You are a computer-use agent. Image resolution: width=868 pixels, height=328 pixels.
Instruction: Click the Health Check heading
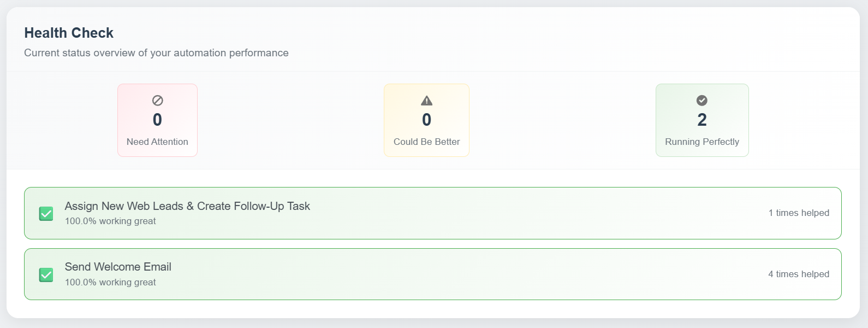click(68, 33)
